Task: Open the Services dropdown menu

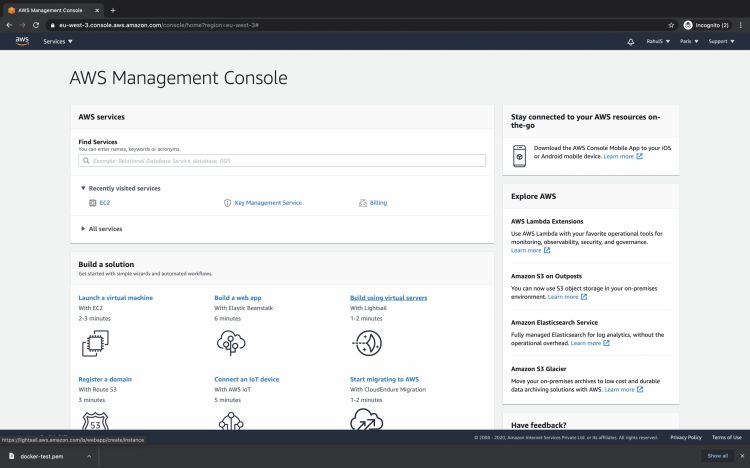Action: click(58, 42)
